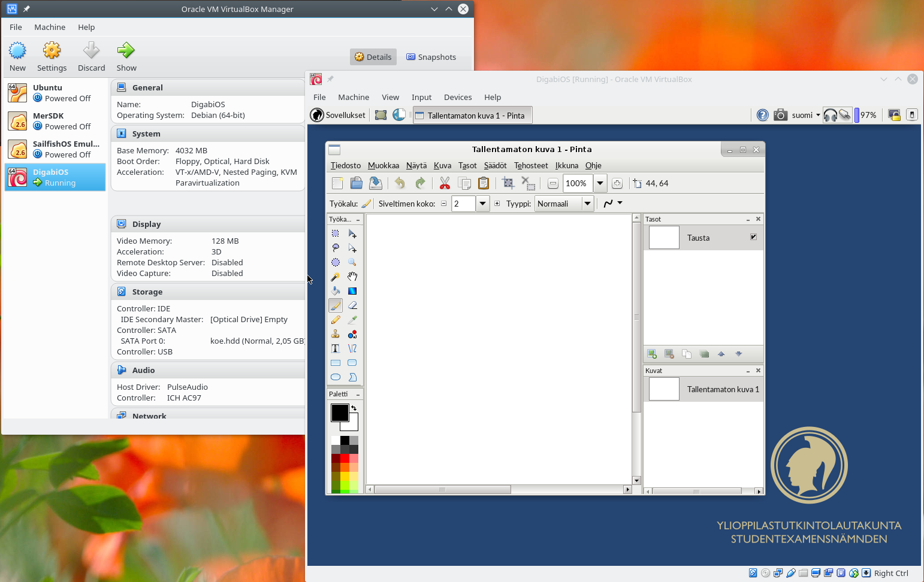
Task: Select the Magic Wand tool in Pinta
Action: pyautogui.click(x=336, y=277)
